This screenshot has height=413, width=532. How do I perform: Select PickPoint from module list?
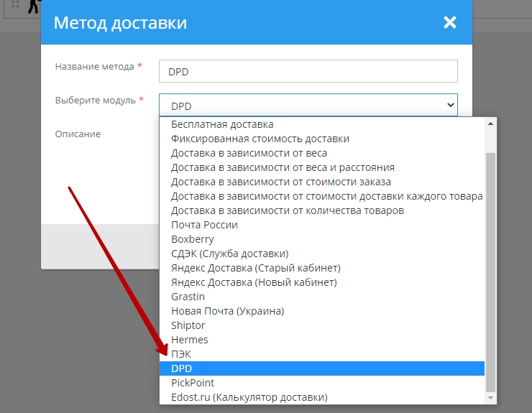[193, 383]
